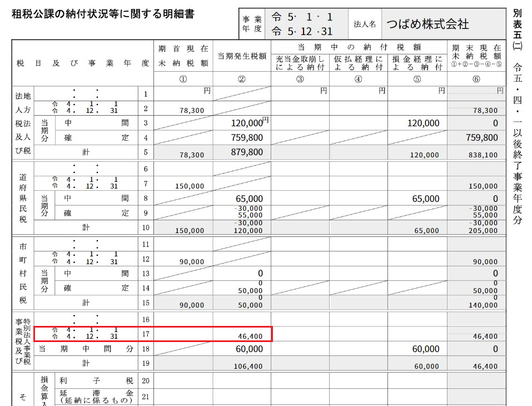Click the 延滞金 row label in row 21
Image resolution: width=532 pixels, height=406 pixels.
[96, 393]
